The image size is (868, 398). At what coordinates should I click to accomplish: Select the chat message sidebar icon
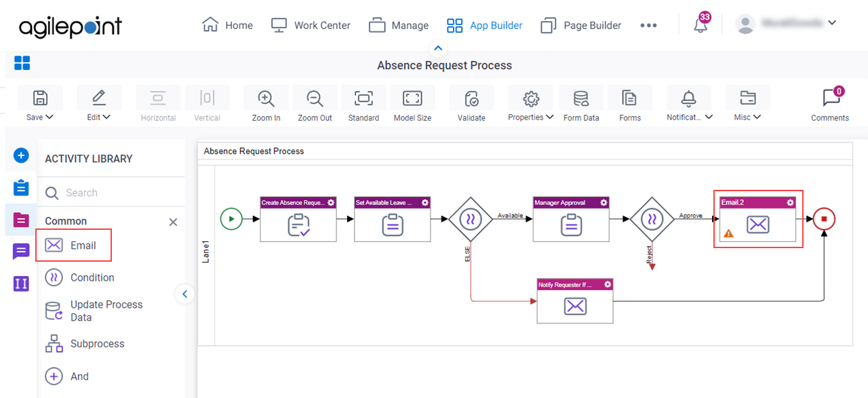(x=21, y=252)
